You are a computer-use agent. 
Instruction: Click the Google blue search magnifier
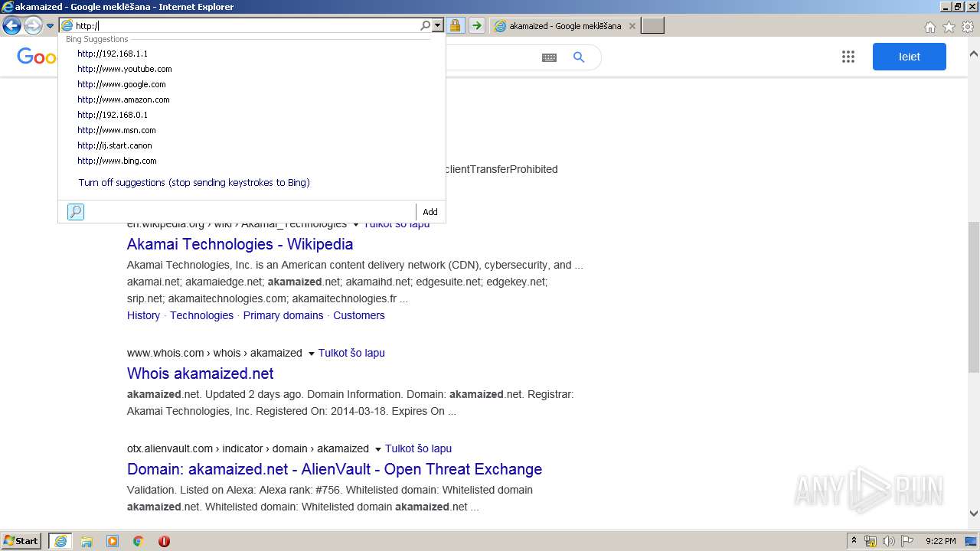point(579,57)
